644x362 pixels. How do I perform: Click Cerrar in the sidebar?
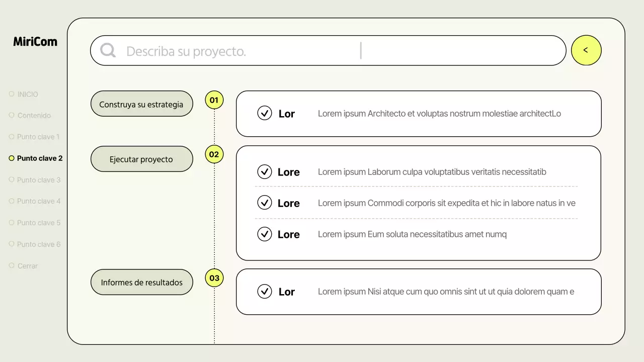pos(27,265)
